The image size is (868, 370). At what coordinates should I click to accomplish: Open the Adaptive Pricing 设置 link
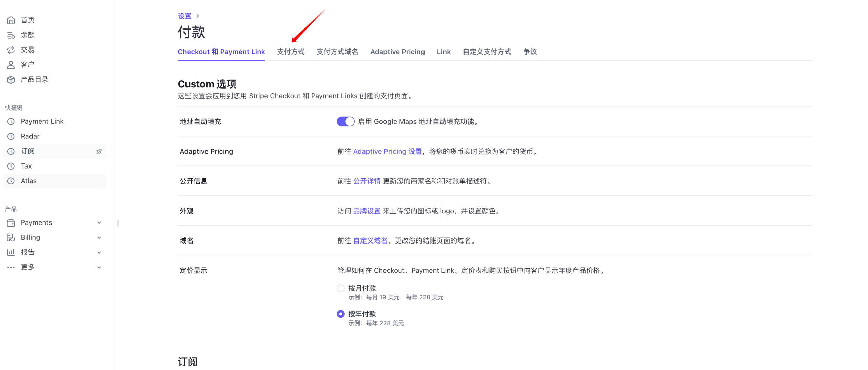[x=388, y=151]
